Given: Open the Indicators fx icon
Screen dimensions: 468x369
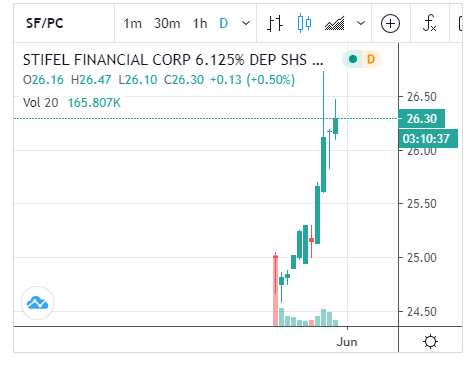Looking at the screenshot, I should coord(429,23).
